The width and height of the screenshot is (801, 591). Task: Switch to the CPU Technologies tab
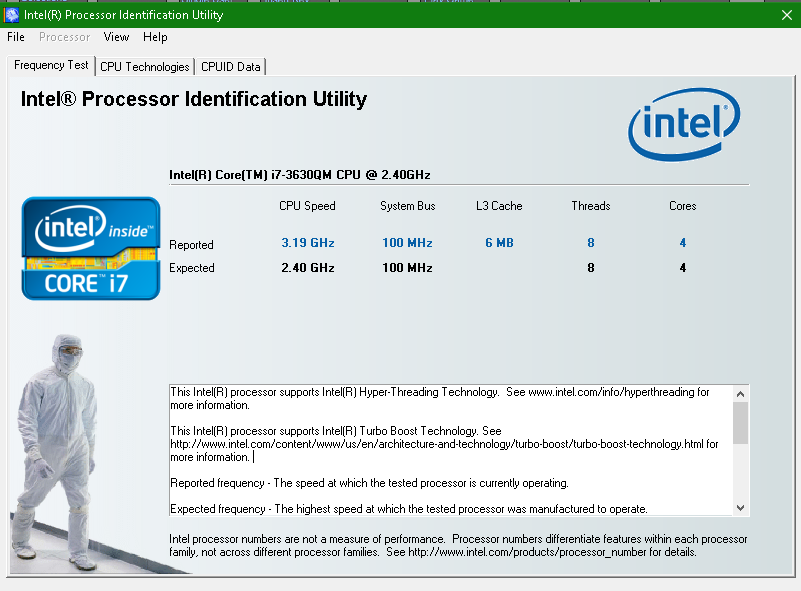145,67
